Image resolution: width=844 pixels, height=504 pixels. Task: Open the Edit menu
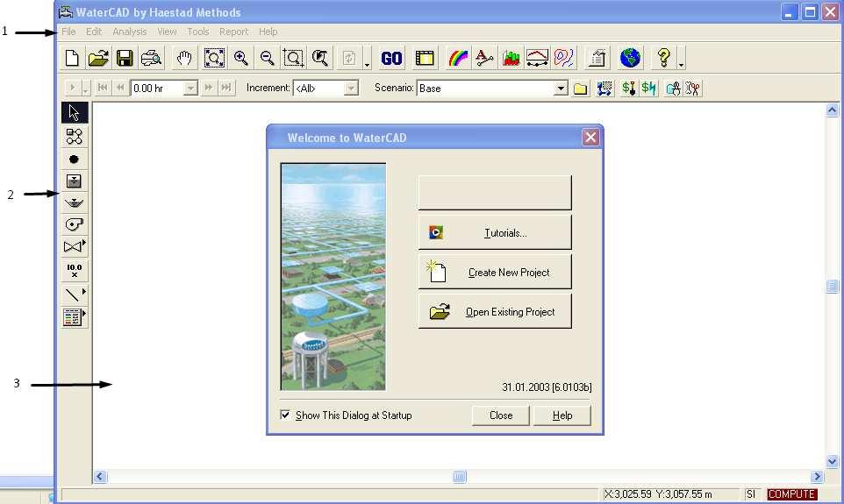click(94, 32)
